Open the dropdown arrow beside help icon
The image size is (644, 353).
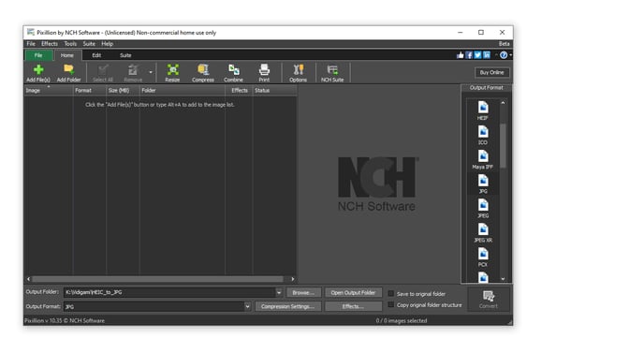pyautogui.click(x=510, y=55)
